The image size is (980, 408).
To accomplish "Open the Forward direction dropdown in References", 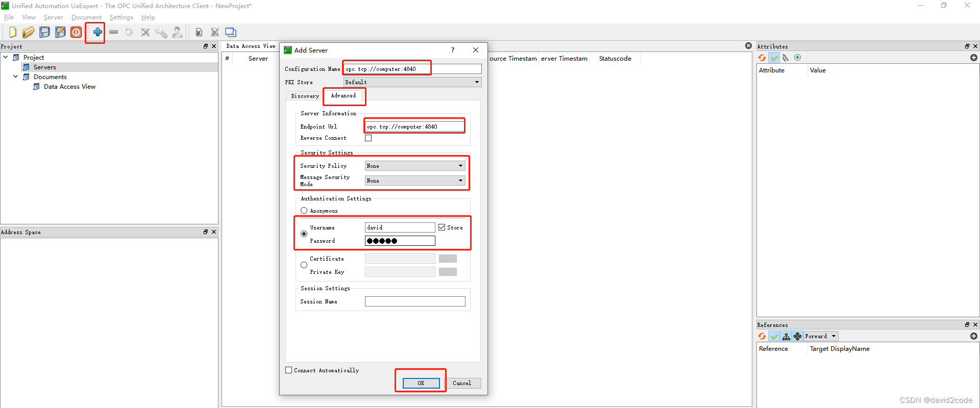I will click(x=821, y=336).
